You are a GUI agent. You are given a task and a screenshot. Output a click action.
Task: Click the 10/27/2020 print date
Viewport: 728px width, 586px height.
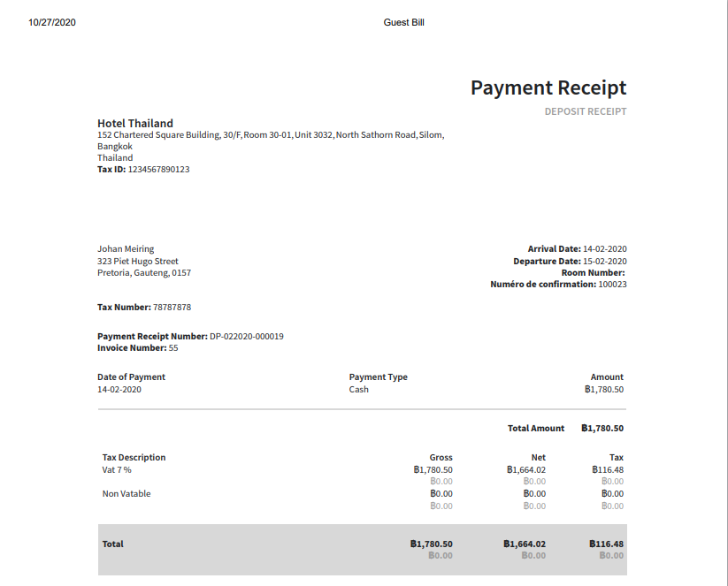52,22
